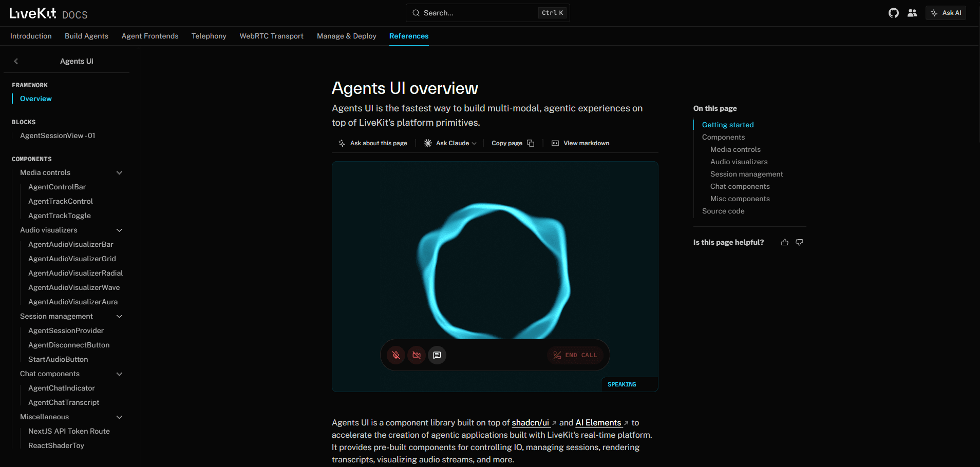Open the GitHub repository icon
This screenshot has height=467, width=980.
pyautogui.click(x=894, y=13)
